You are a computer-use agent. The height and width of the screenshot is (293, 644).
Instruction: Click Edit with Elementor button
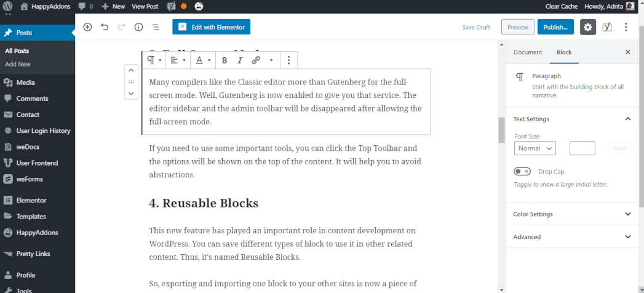tap(211, 27)
